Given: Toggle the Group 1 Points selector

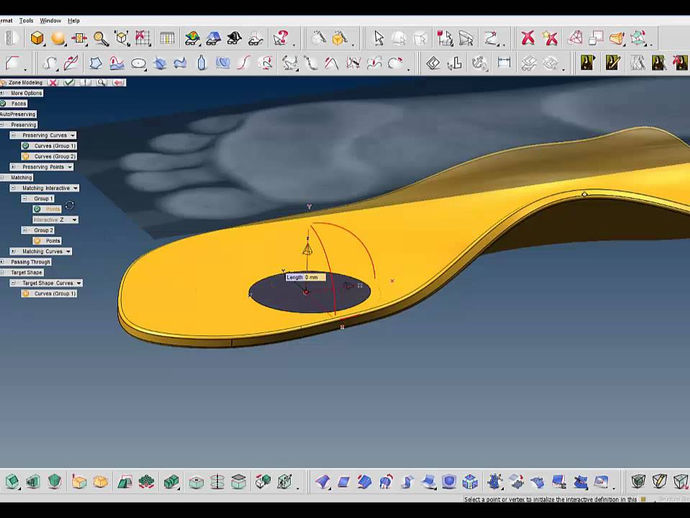Looking at the screenshot, I should 37,209.
